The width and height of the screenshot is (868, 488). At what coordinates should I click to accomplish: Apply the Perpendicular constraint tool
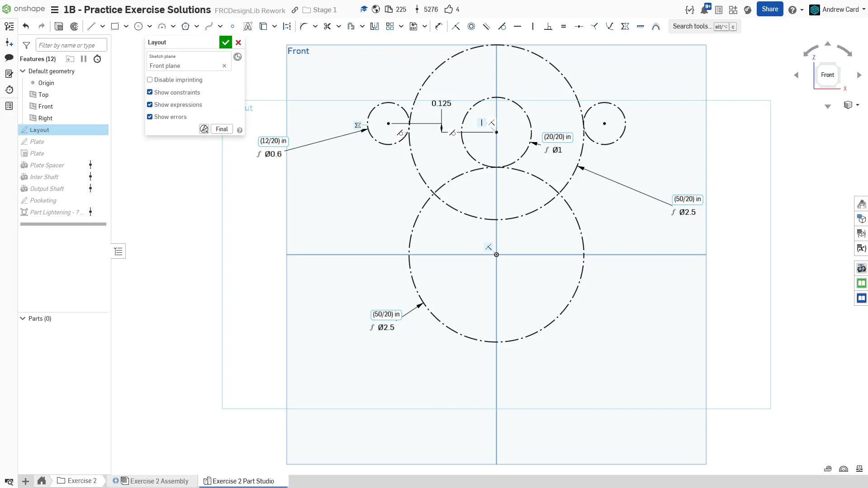point(548,26)
